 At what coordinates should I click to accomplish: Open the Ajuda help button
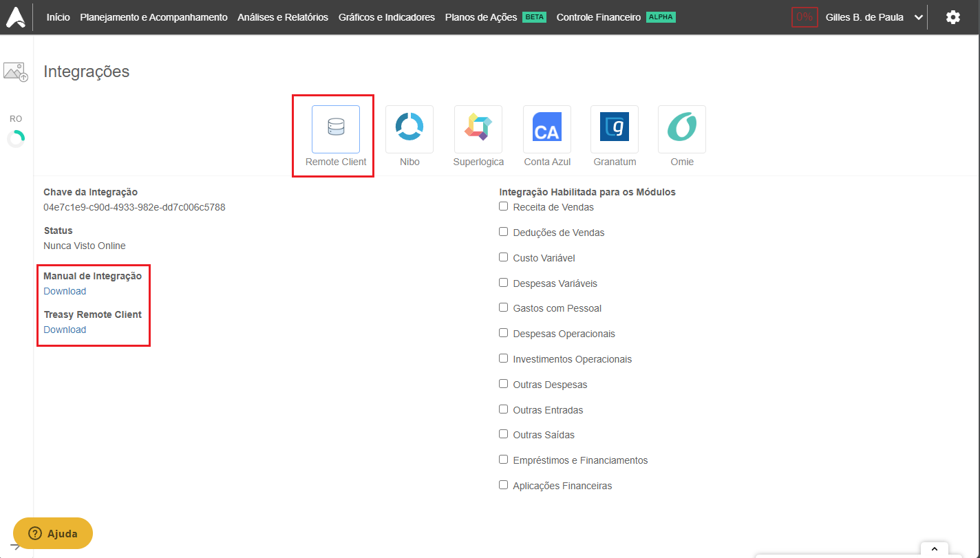53,533
